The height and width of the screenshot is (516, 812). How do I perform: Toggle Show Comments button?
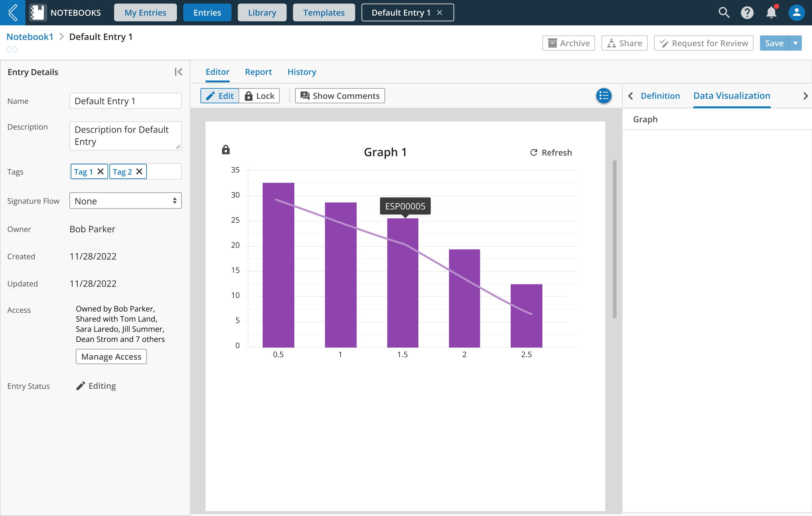pyautogui.click(x=340, y=96)
